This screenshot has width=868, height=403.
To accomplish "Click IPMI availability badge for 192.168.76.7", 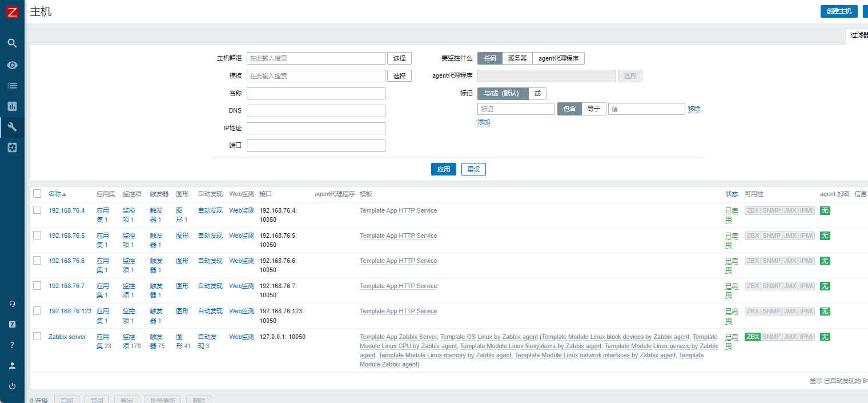I will tap(806, 286).
